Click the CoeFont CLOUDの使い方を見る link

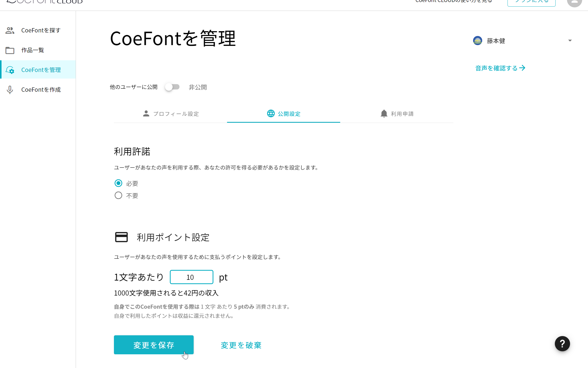[x=454, y=1]
